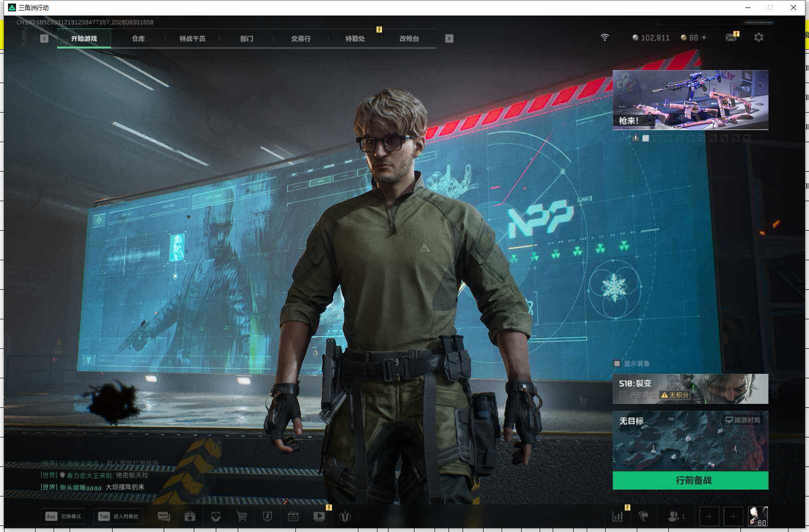Open the 枪来! weapon skin promo banner
Viewport: 809px width, 532px height.
click(x=690, y=100)
